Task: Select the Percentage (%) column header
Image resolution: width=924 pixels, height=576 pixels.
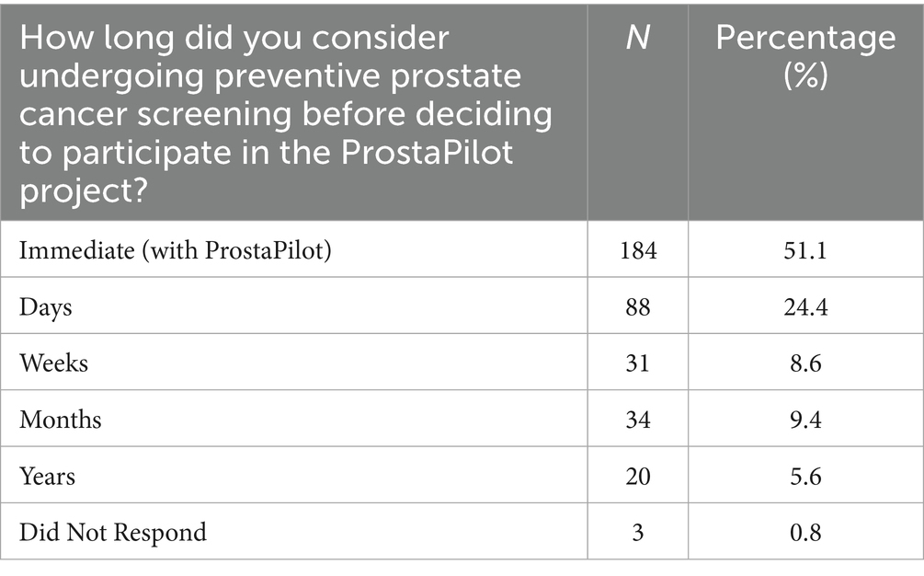Action: pyautogui.click(x=805, y=112)
